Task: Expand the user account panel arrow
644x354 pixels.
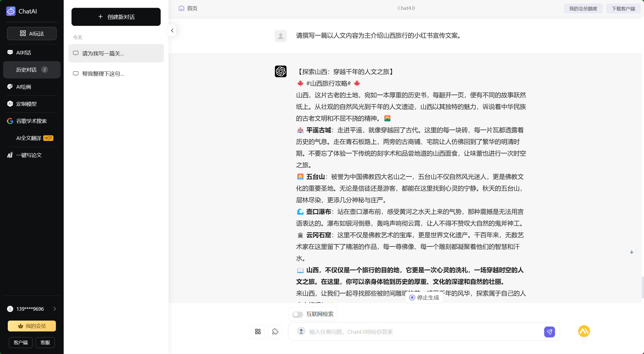Action: coord(54,309)
